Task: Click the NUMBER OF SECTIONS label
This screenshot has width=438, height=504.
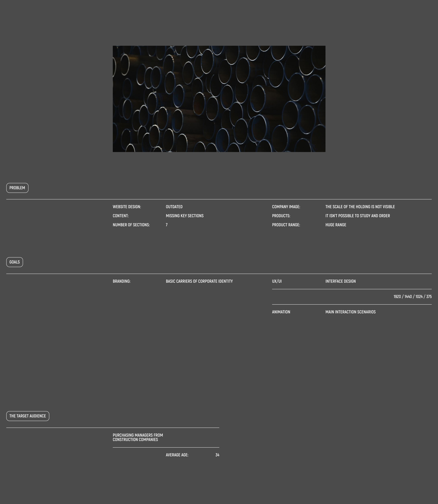Action: [131, 225]
